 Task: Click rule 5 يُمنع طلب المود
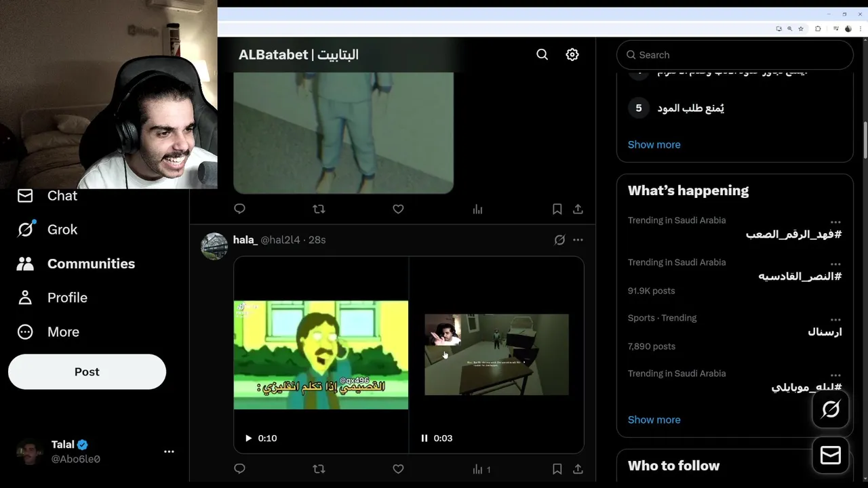[690, 108]
